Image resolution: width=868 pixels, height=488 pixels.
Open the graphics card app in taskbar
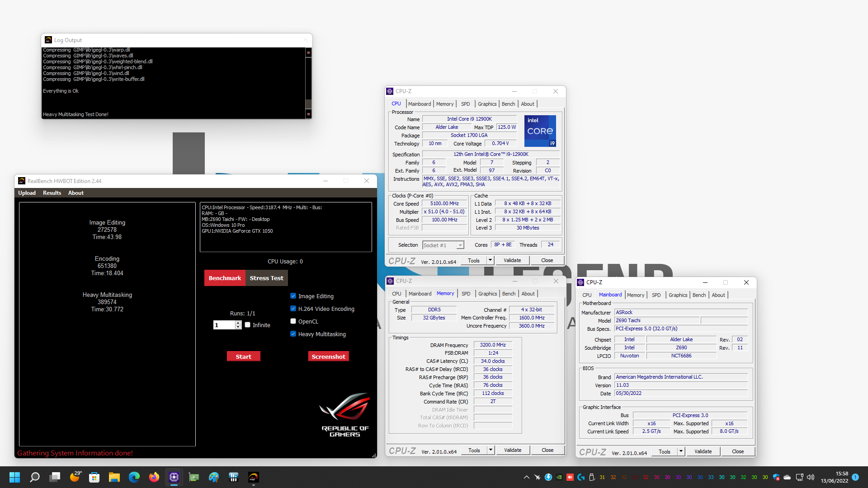(x=194, y=477)
